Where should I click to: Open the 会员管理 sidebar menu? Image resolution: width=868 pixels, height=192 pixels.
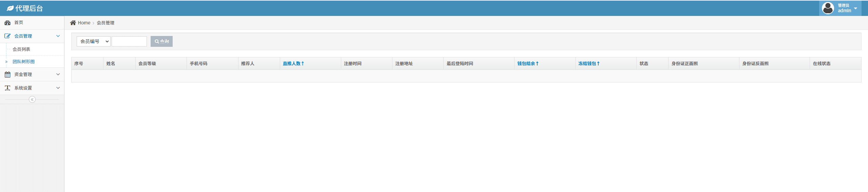[x=32, y=36]
